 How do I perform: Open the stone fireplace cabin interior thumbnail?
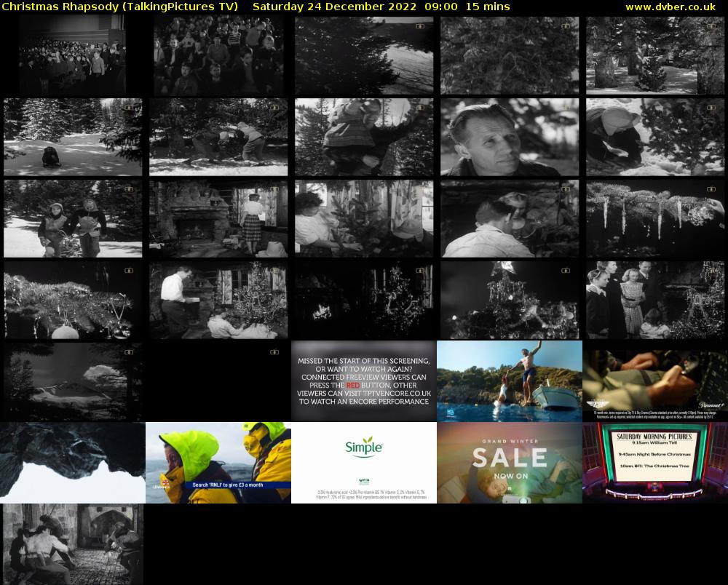pos(218,218)
